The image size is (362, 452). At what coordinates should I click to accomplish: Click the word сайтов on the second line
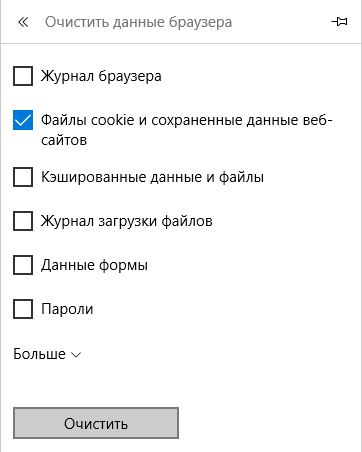pyautogui.click(x=64, y=140)
